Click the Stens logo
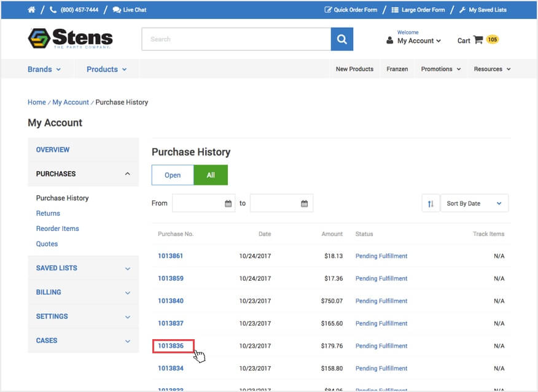Viewport: 538px width, 392px height. coord(71,39)
